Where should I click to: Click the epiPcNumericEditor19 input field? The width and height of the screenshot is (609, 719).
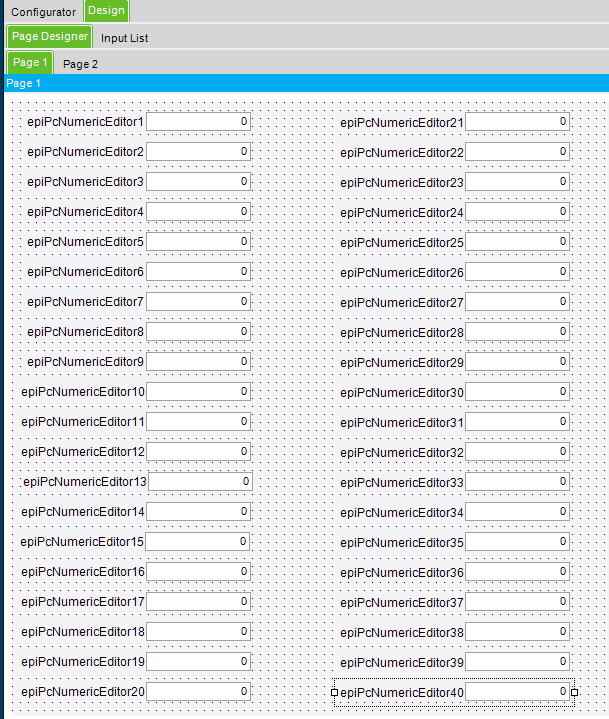(199, 662)
